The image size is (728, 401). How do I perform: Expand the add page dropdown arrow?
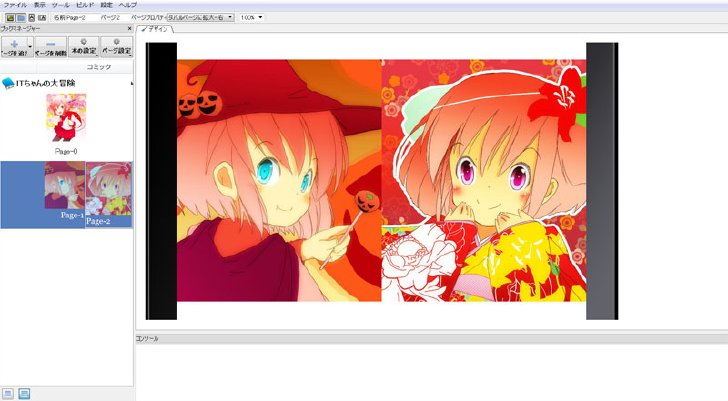pyautogui.click(x=31, y=47)
